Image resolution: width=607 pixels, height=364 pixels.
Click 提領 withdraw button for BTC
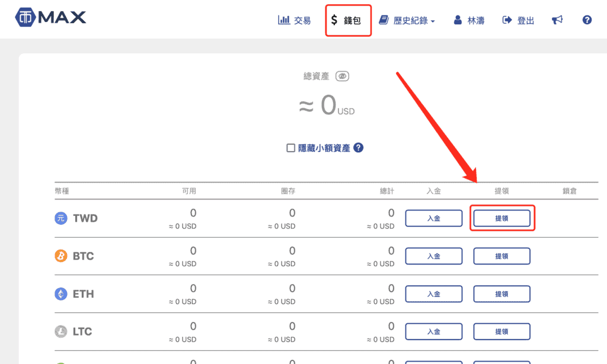tap(501, 256)
